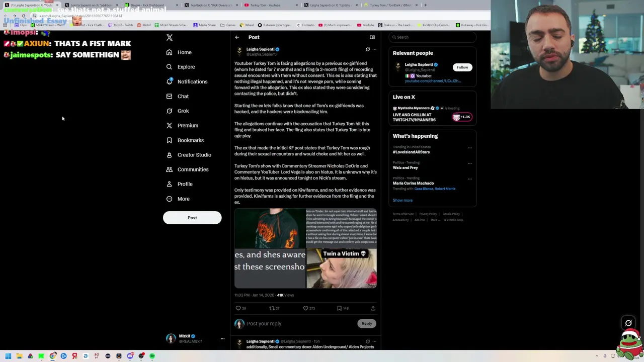Open the Maria Corina Machado trend

(x=413, y=183)
